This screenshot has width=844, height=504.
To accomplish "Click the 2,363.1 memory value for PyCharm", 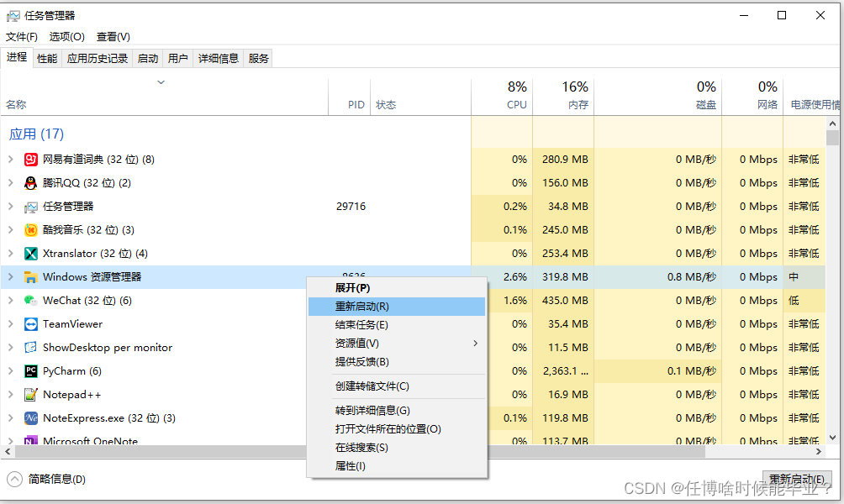I will (565, 371).
